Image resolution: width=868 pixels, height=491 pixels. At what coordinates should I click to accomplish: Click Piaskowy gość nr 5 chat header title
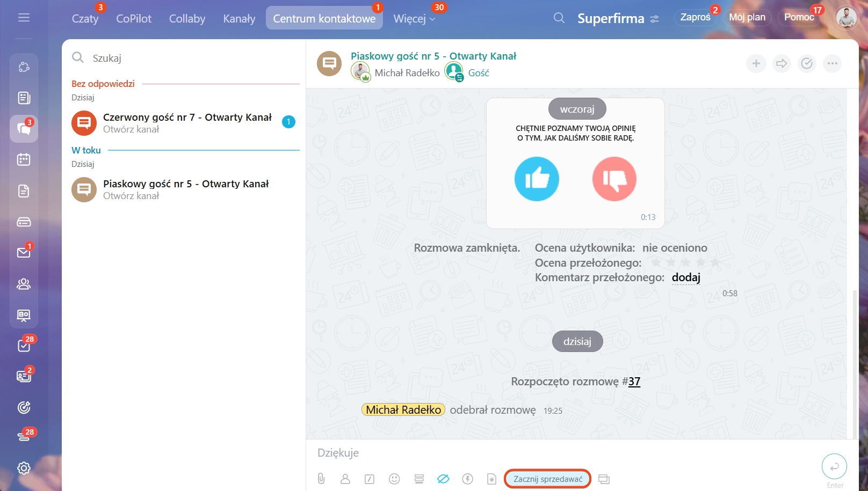click(x=433, y=56)
